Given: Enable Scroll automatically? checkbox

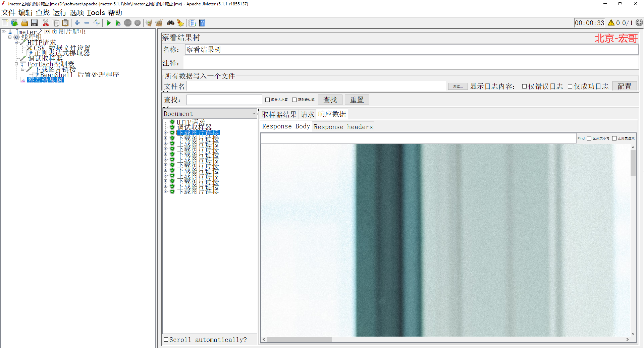Looking at the screenshot, I should coord(166,339).
